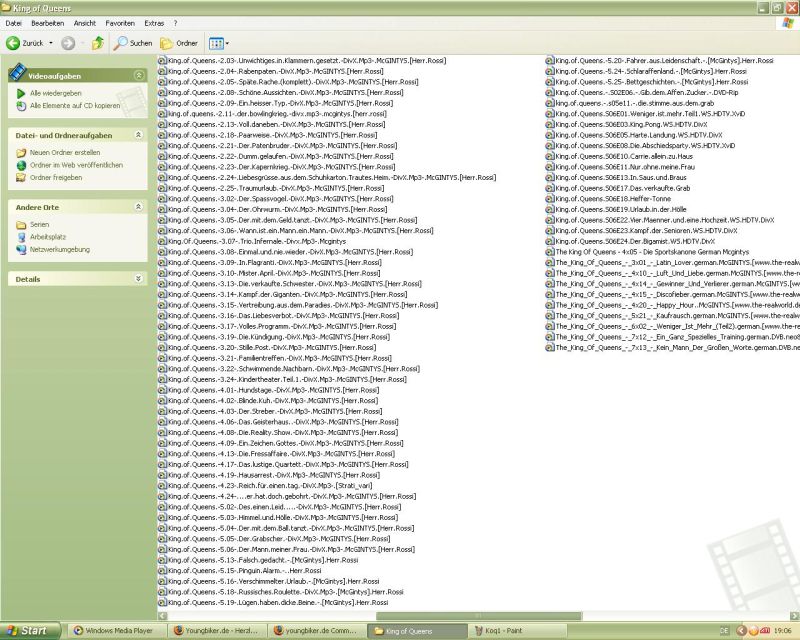Screen dimensions: 800x640
Task: Click the Windows Start button
Action: point(30,631)
